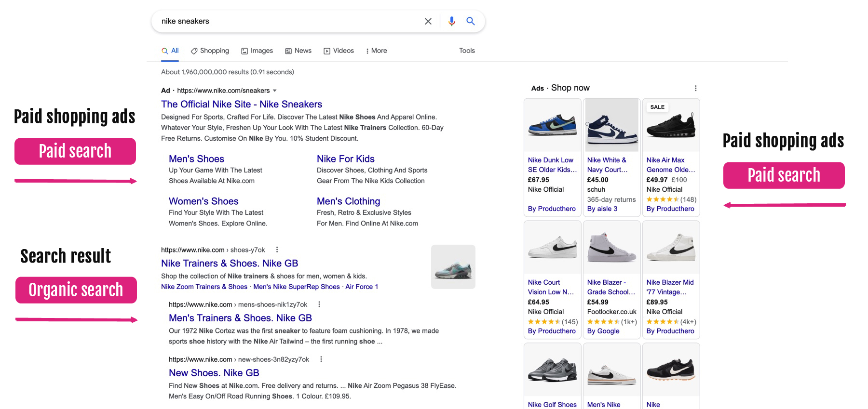Open the three-dot menu beside new-shoes-3n82yzy7ok result

pyautogui.click(x=321, y=359)
